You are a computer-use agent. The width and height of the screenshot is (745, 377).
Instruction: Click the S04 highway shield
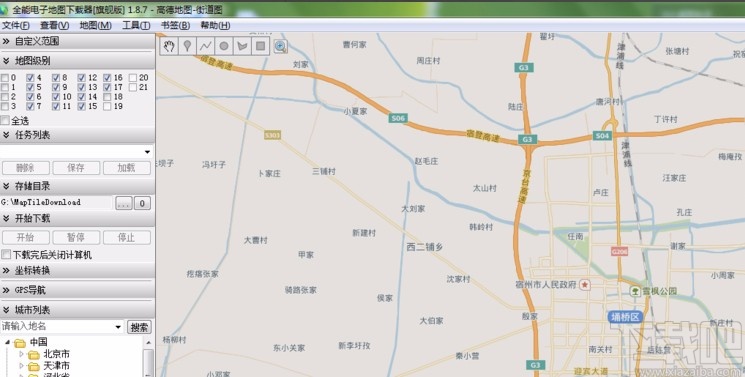(x=602, y=136)
